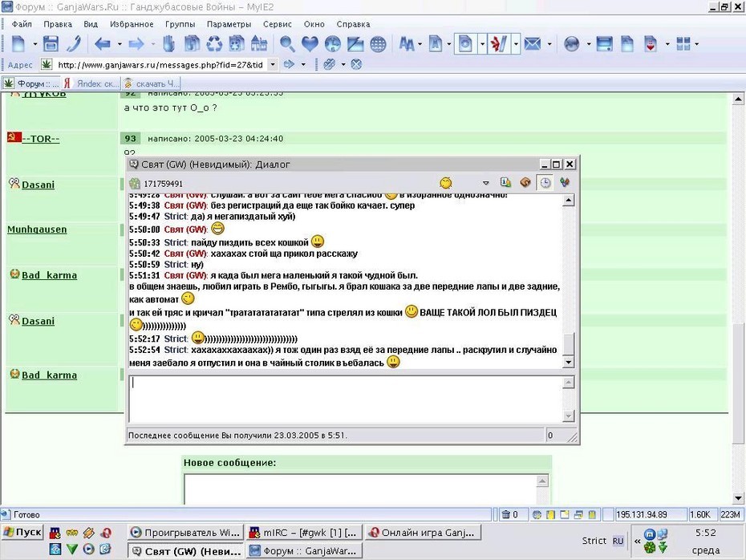
Task: Open the Munhgausen user profile link
Action: [37, 229]
